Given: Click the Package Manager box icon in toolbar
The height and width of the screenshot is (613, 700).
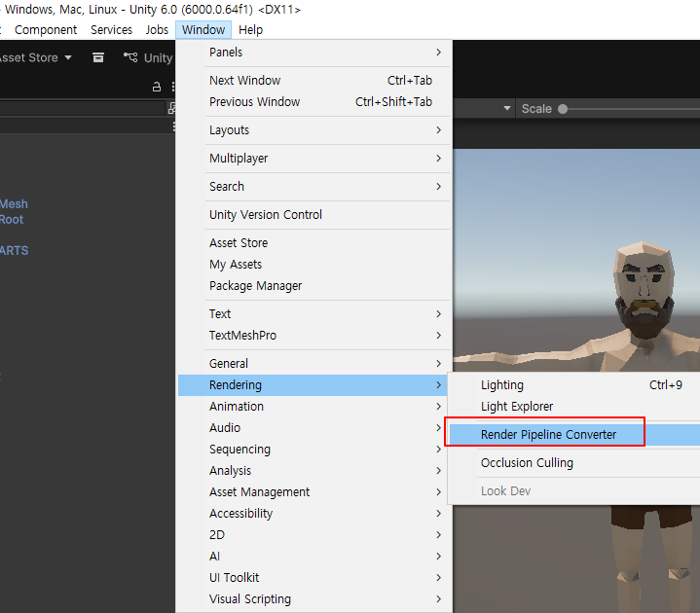Looking at the screenshot, I should click(98, 57).
